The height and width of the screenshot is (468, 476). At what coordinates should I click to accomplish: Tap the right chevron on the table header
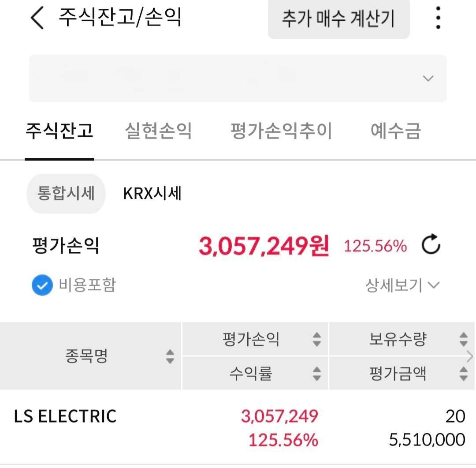(470, 356)
